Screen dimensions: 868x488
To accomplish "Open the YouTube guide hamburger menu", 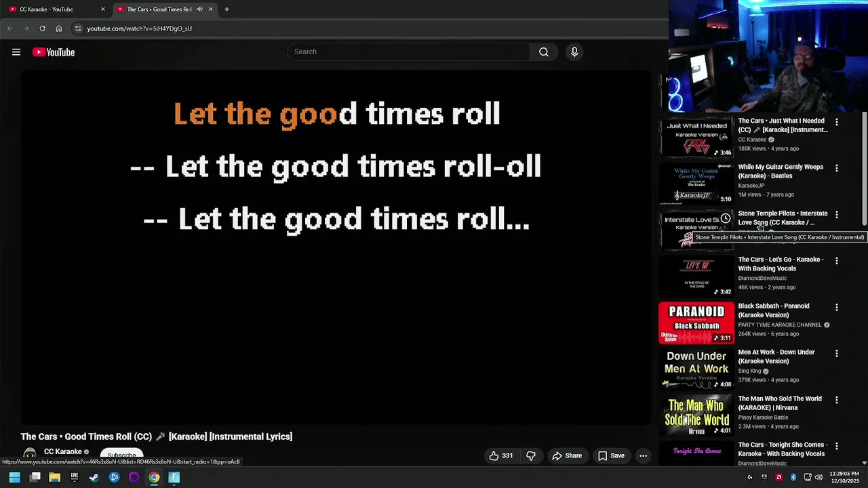I will tap(16, 52).
